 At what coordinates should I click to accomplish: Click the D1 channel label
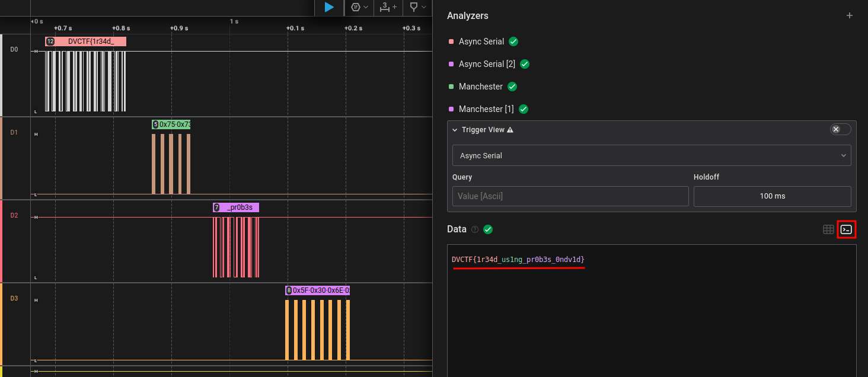[x=14, y=132]
